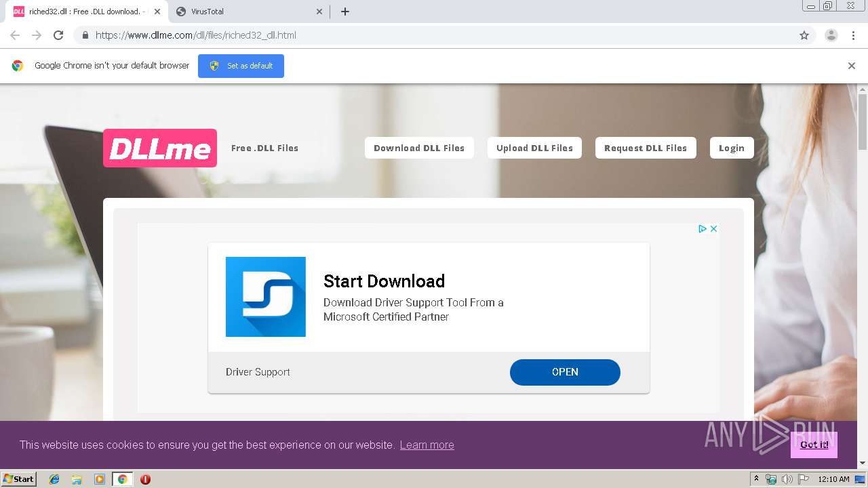Open Internet Explorer from the taskbar
868x488 pixels.
coord(54,479)
